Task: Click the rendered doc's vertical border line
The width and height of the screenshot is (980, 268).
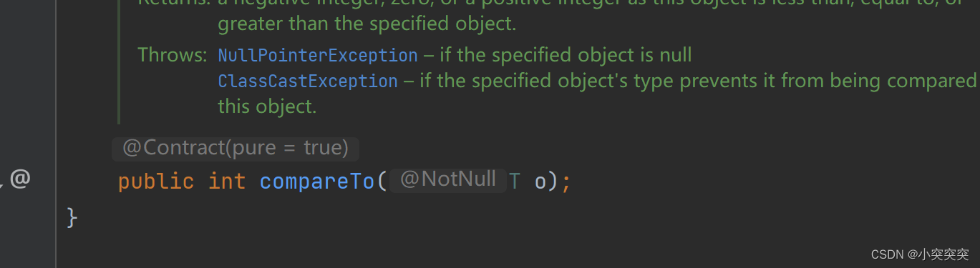Action: click(x=119, y=61)
